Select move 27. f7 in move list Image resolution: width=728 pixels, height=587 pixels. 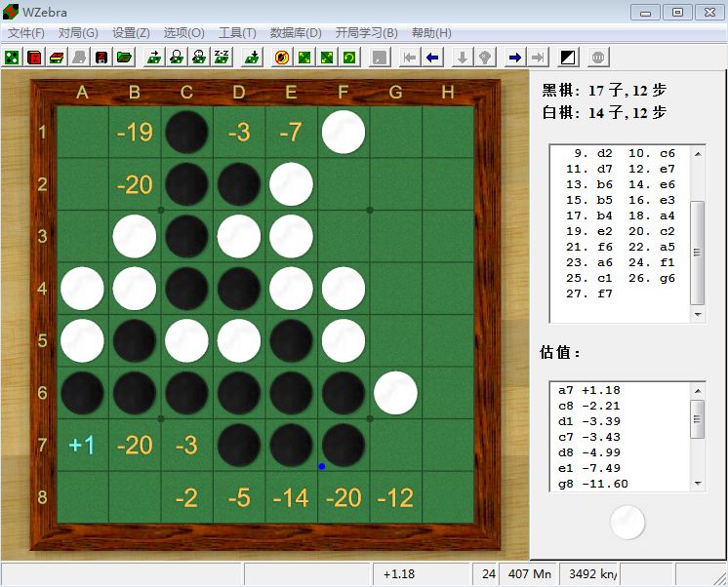coord(589,293)
